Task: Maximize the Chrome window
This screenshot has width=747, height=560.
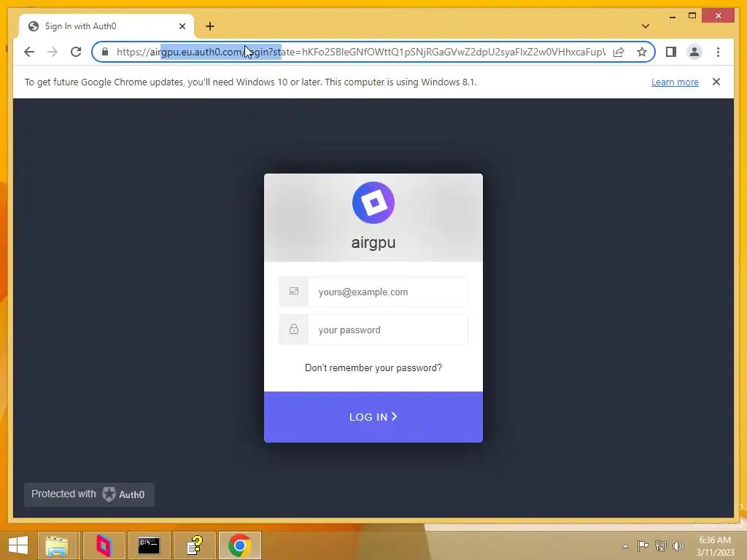Action: click(692, 16)
